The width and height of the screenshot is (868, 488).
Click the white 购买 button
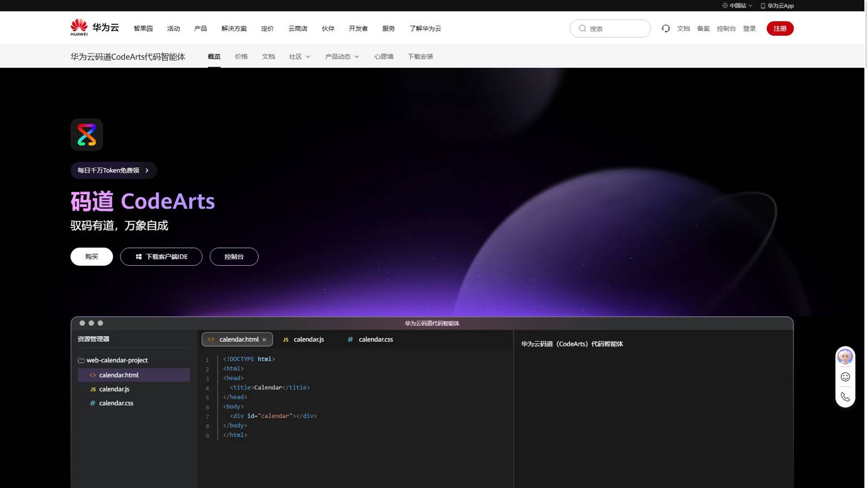(92, 256)
